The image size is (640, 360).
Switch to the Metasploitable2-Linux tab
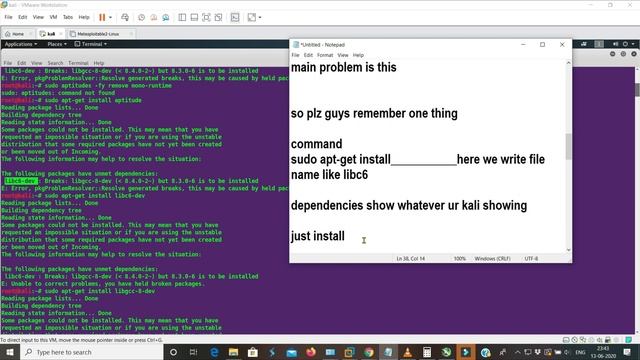click(98, 34)
